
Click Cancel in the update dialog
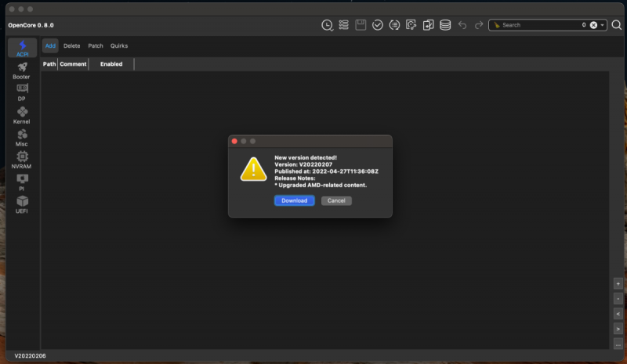coord(336,200)
